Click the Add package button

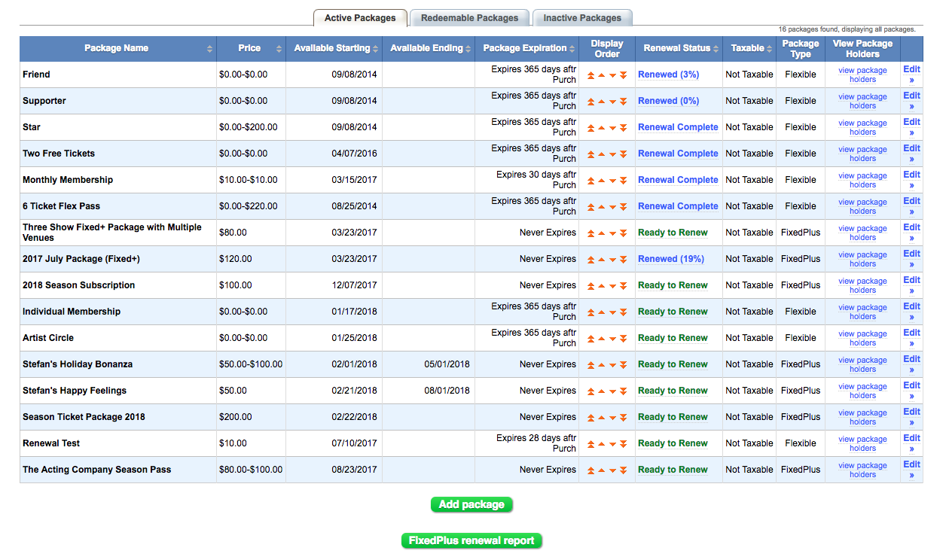(x=471, y=504)
